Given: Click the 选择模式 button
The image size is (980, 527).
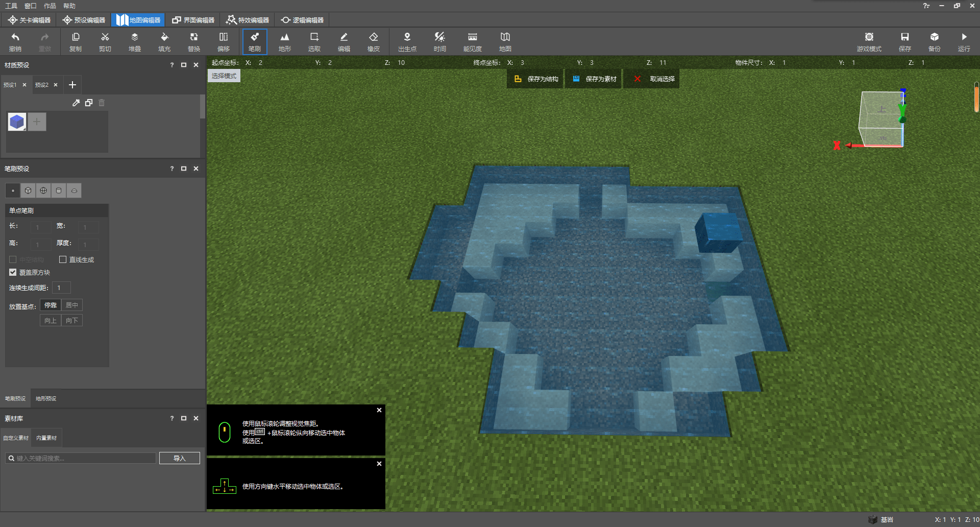Looking at the screenshot, I should tap(224, 76).
